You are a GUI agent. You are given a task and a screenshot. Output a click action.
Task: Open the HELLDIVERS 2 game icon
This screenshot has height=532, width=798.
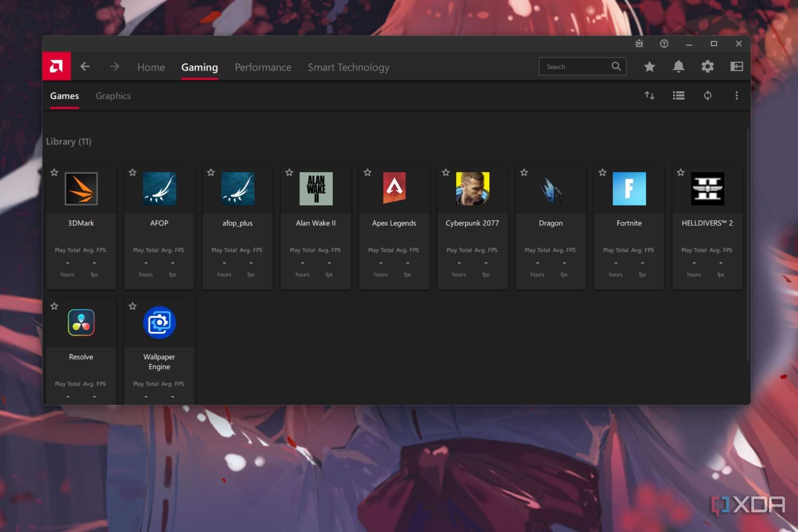tap(707, 189)
